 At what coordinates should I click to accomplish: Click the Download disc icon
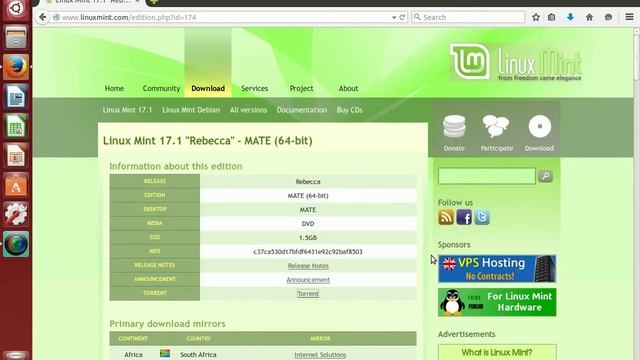pyautogui.click(x=540, y=126)
